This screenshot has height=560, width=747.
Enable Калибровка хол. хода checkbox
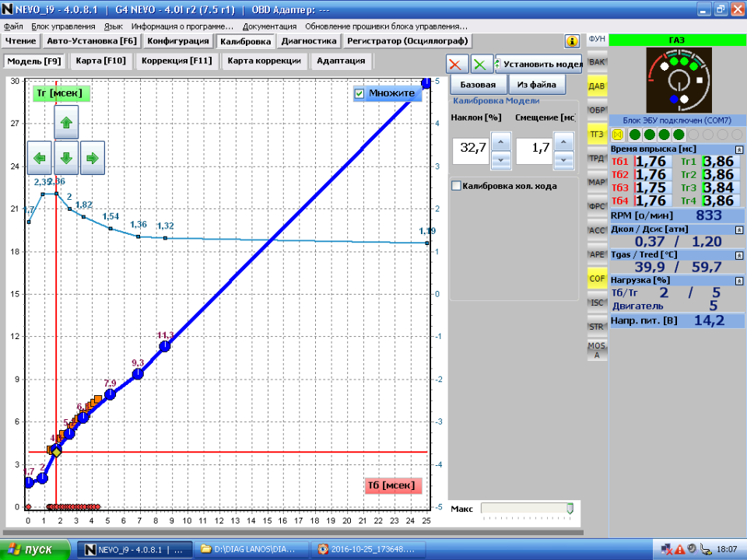click(457, 186)
